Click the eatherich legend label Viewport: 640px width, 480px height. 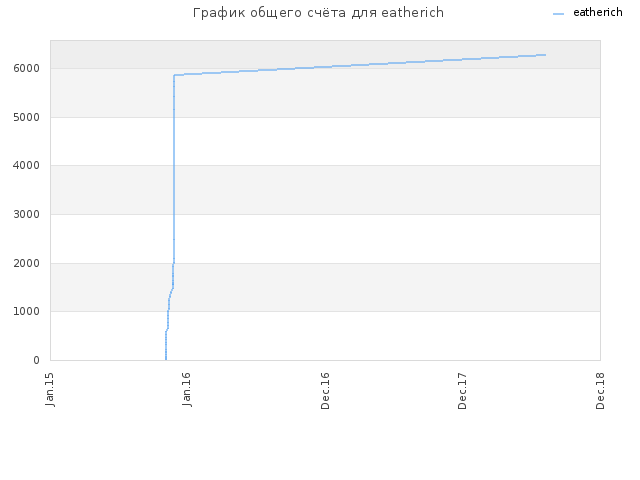598,12
